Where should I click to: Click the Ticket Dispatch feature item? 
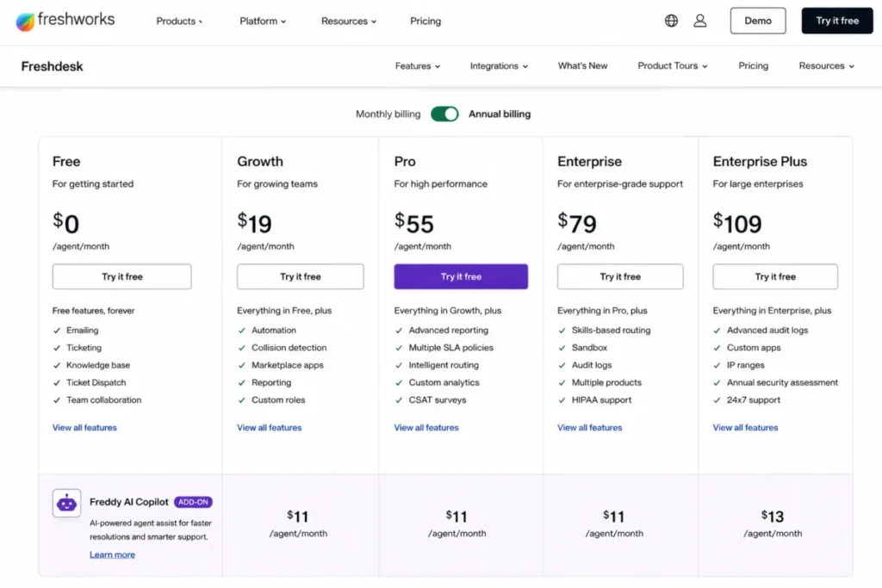tap(96, 383)
